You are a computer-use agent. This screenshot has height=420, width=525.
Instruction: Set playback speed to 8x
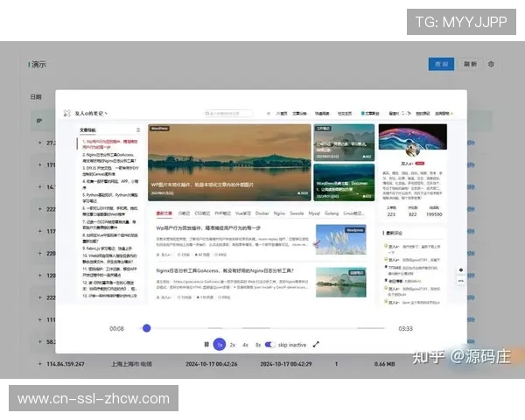coord(258,345)
